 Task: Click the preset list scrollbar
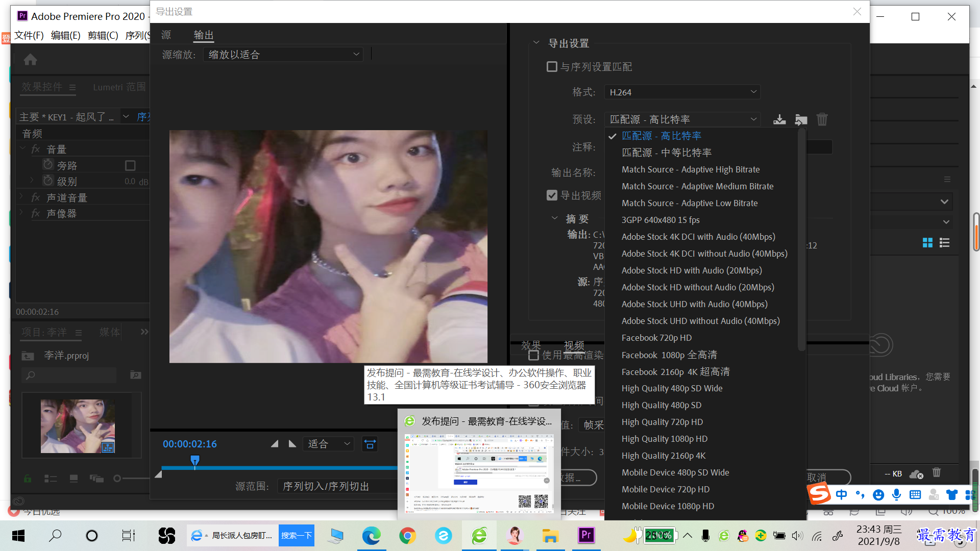pyautogui.click(x=801, y=240)
